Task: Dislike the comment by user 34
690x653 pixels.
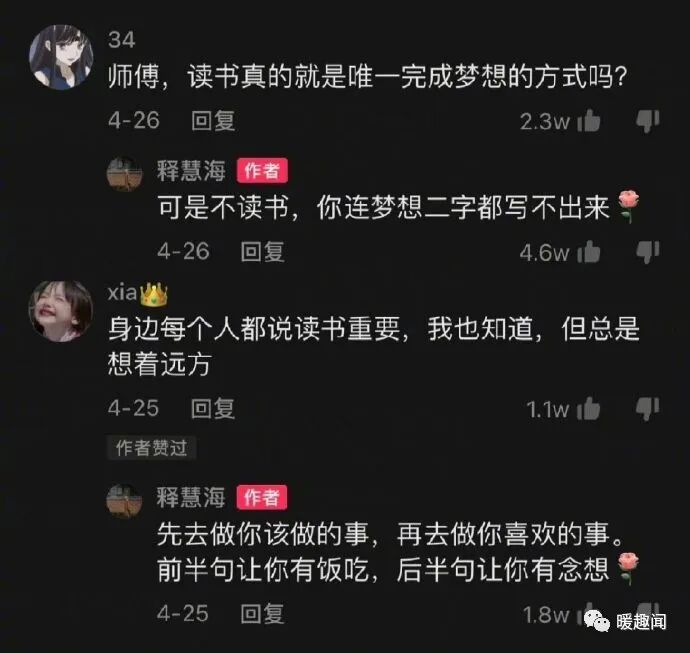Action: [648, 121]
